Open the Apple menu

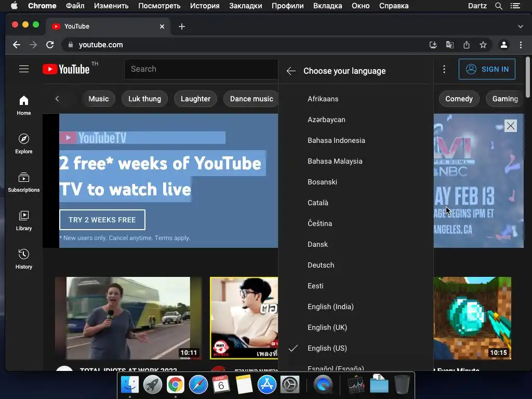(14, 6)
